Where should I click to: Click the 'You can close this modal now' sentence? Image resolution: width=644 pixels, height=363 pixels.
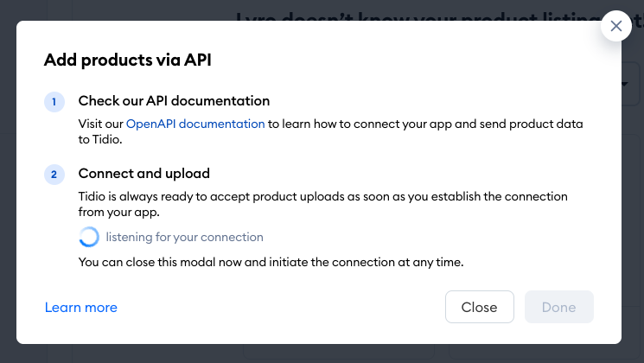tap(271, 262)
